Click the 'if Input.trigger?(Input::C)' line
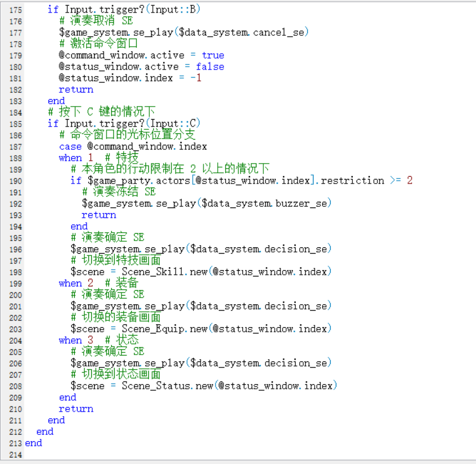Viewport: 476px width, 464px height. [124, 124]
